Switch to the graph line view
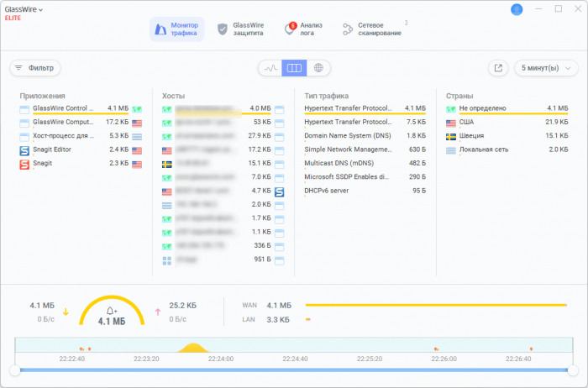 click(x=270, y=68)
